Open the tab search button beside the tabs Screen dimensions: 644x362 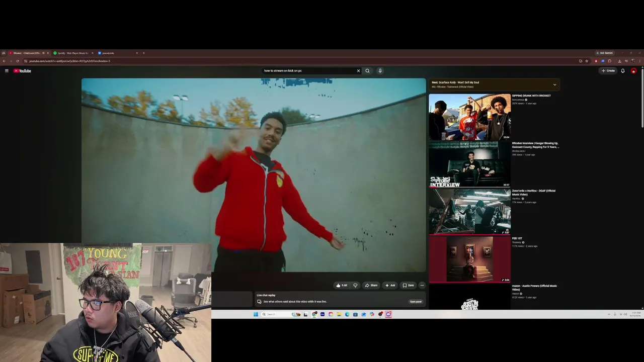click(4, 53)
